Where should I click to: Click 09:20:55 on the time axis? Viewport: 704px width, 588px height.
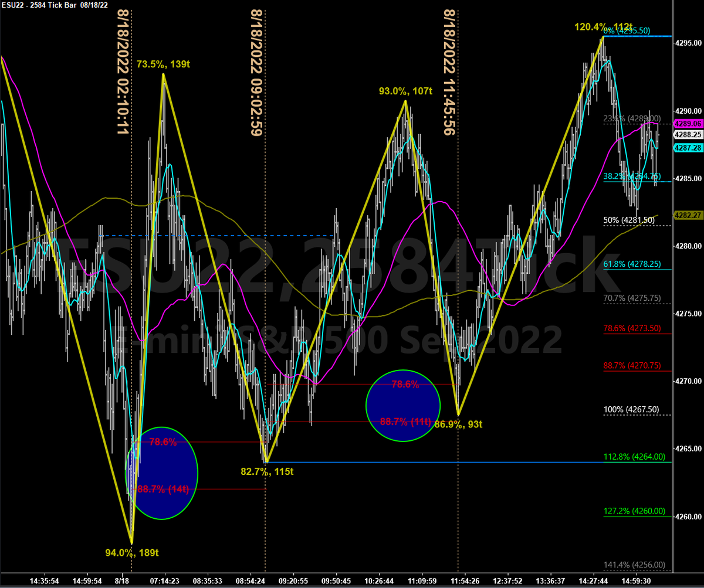tap(293, 581)
